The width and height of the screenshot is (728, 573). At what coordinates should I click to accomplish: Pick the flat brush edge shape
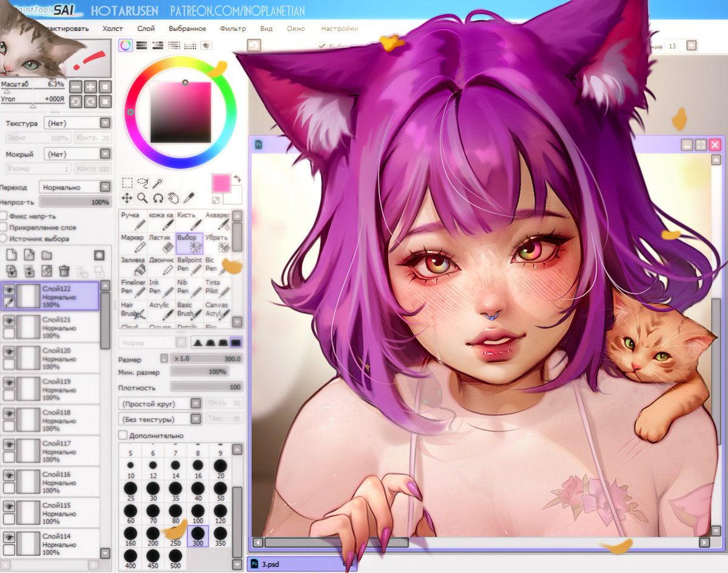[x=235, y=342]
